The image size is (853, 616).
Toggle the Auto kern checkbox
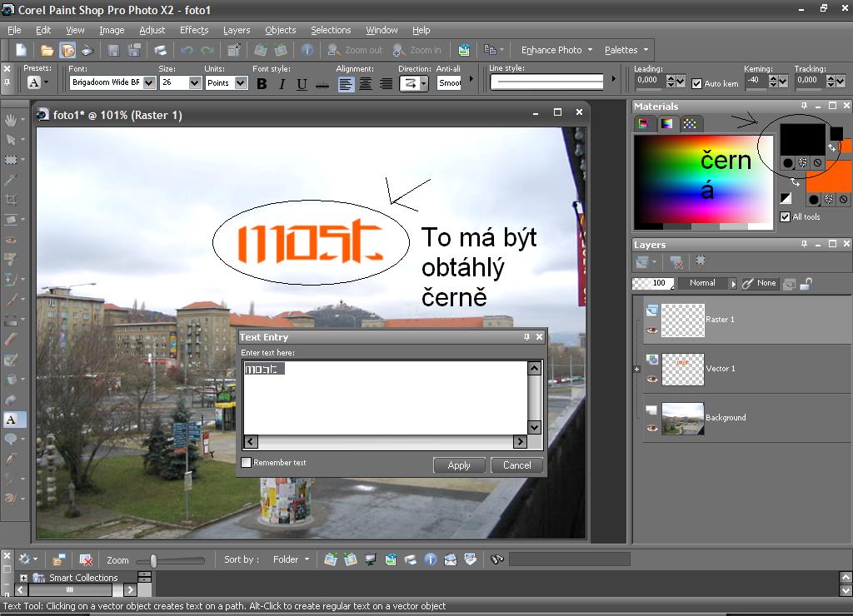697,84
